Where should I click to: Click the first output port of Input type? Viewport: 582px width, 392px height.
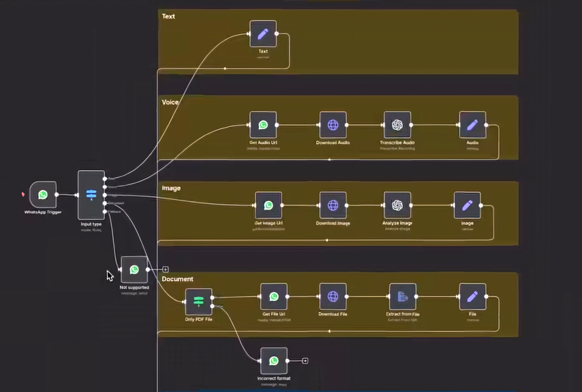pos(105,179)
